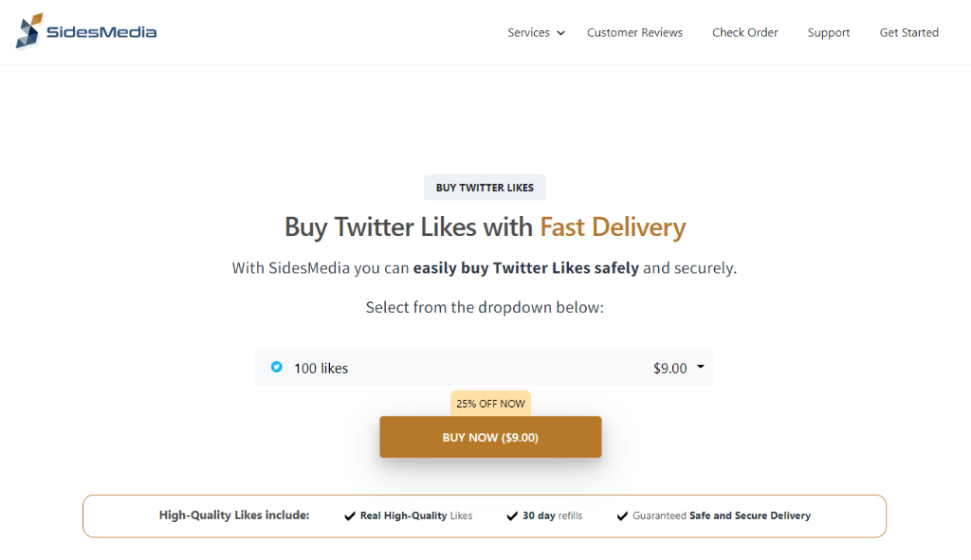
Task: Open the Check Order page
Action: 745,33
